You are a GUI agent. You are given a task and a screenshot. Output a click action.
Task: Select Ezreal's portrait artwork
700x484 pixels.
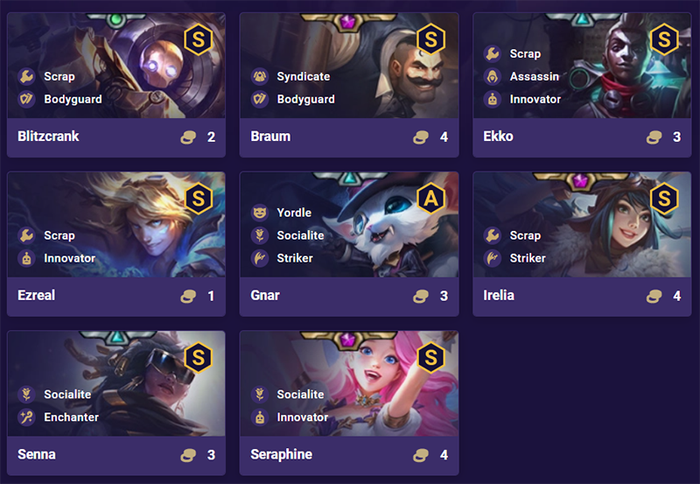click(117, 225)
